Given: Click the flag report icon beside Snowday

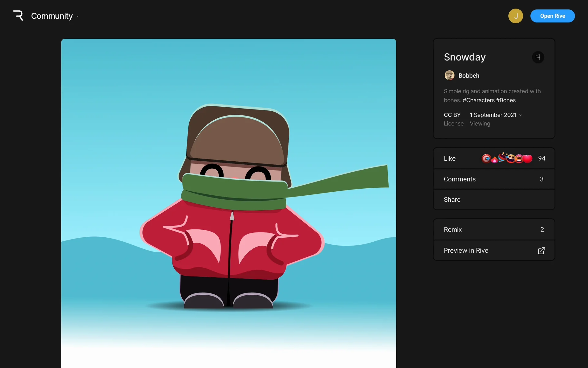Looking at the screenshot, I should click(538, 57).
